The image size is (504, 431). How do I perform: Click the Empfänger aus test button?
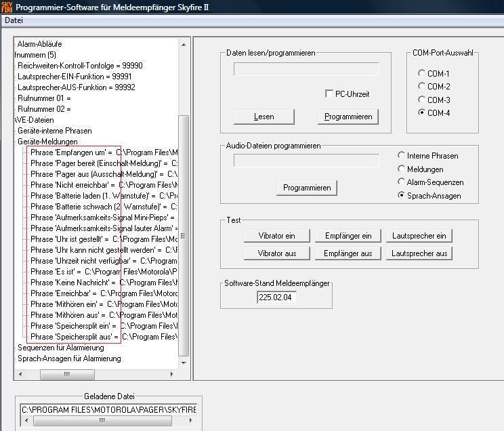pyautogui.click(x=348, y=253)
